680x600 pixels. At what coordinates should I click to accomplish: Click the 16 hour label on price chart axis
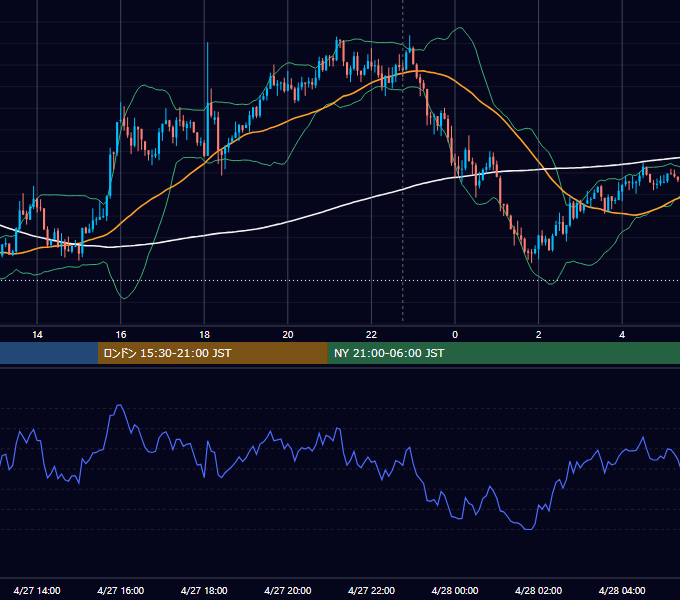coord(121,335)
